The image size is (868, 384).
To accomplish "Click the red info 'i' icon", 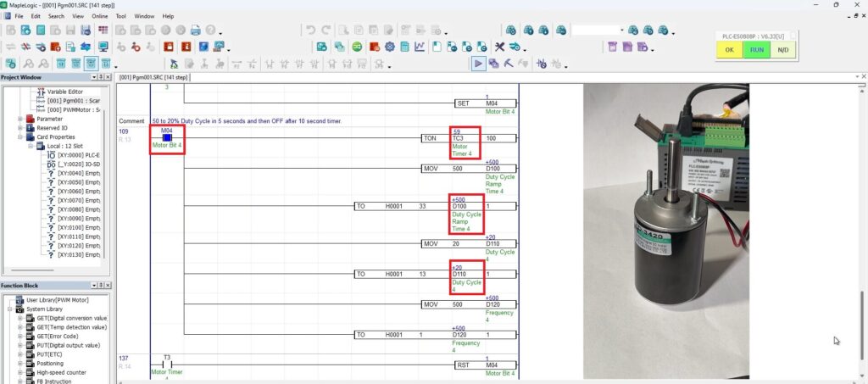I will tap(186, 47).
